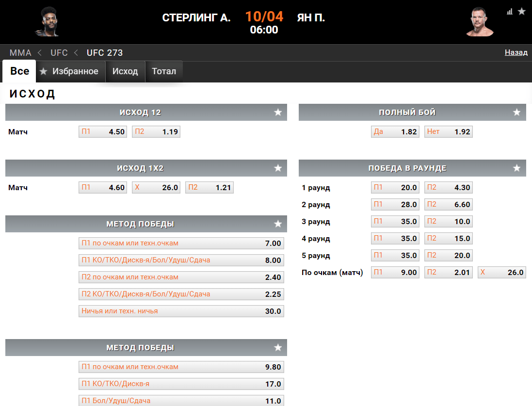The image size is (532, 406).
Task: Pick П1 28.0 in 2 раунд
Action: [x=395, y=204]
